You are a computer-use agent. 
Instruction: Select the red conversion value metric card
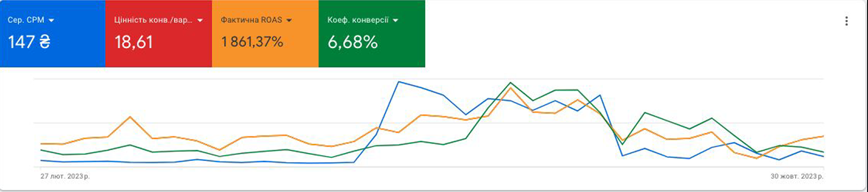[159, 34]
